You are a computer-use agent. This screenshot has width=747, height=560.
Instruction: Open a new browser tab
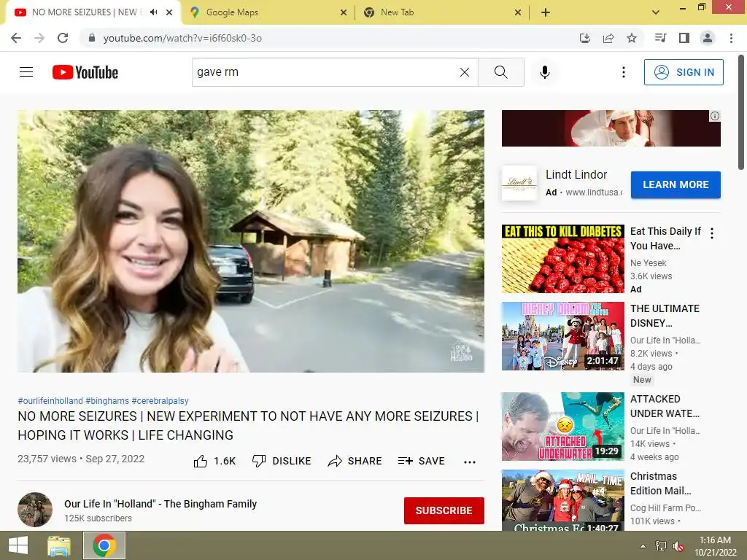(x=546, y=12)
